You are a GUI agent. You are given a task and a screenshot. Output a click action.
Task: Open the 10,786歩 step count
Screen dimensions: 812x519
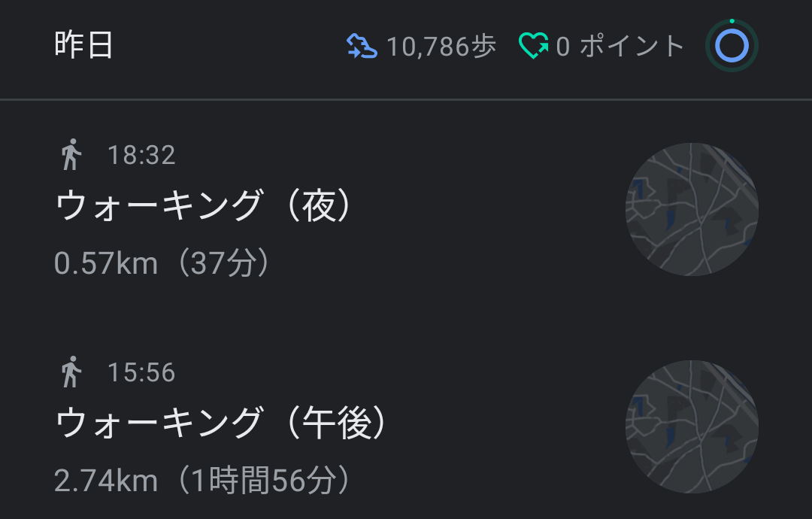click(441, 47)
